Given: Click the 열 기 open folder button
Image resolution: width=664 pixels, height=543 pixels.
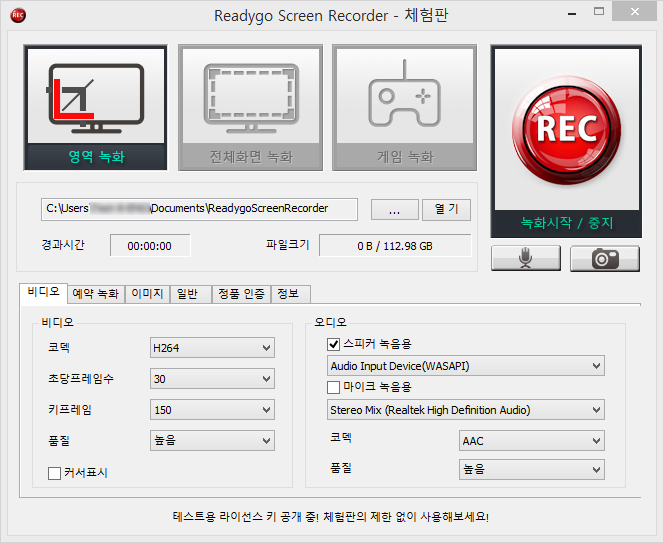Looking at the screenshot, I should (446, 210).
